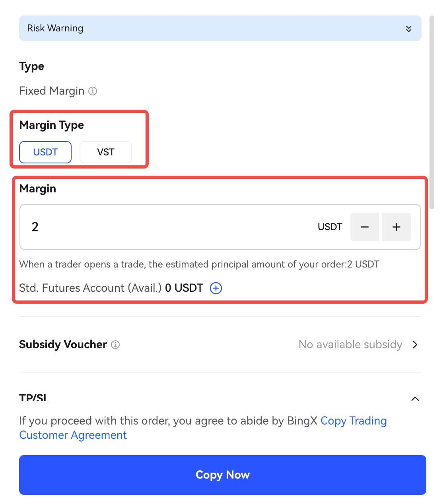Click the Margin amount input field
The image size is (443, 504).
coord(167,227)
